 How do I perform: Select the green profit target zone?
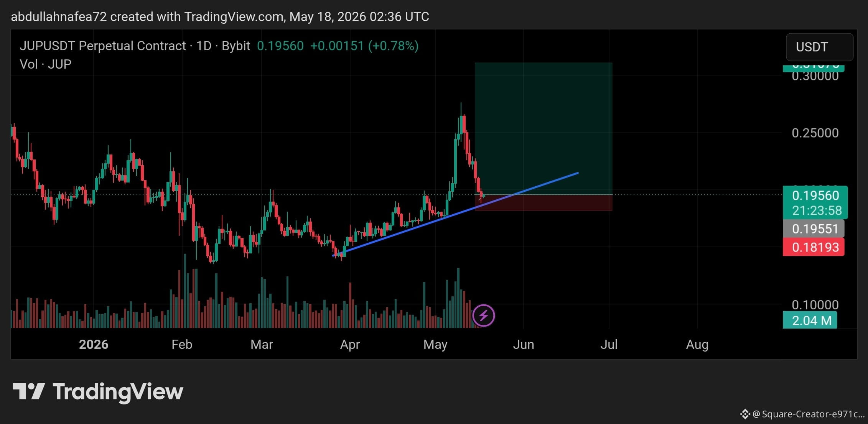(544, 128)
